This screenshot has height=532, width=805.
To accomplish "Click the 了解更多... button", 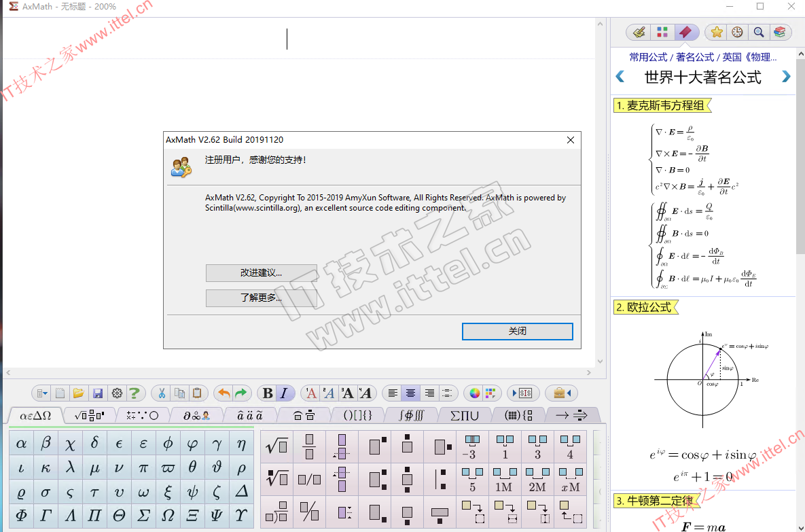I will [262, 298].
